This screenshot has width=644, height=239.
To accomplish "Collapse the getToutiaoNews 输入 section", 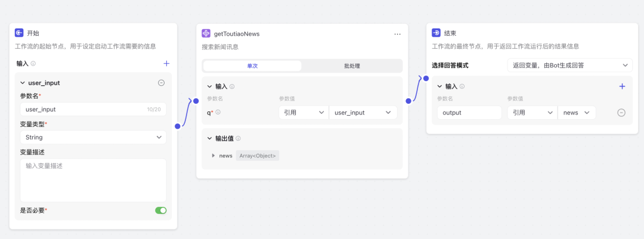I will pyautogui.click(x=210, y=86).
